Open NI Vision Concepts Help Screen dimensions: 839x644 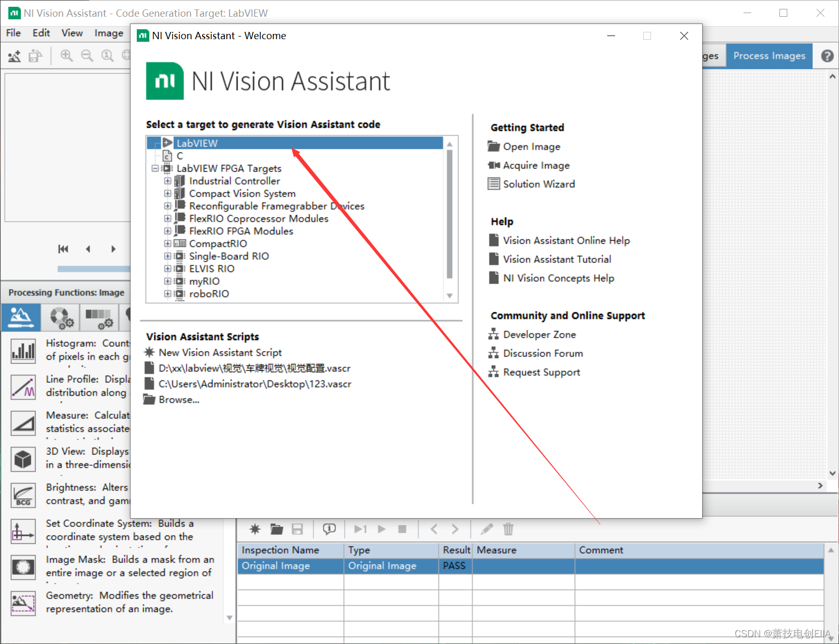point(559,278)
